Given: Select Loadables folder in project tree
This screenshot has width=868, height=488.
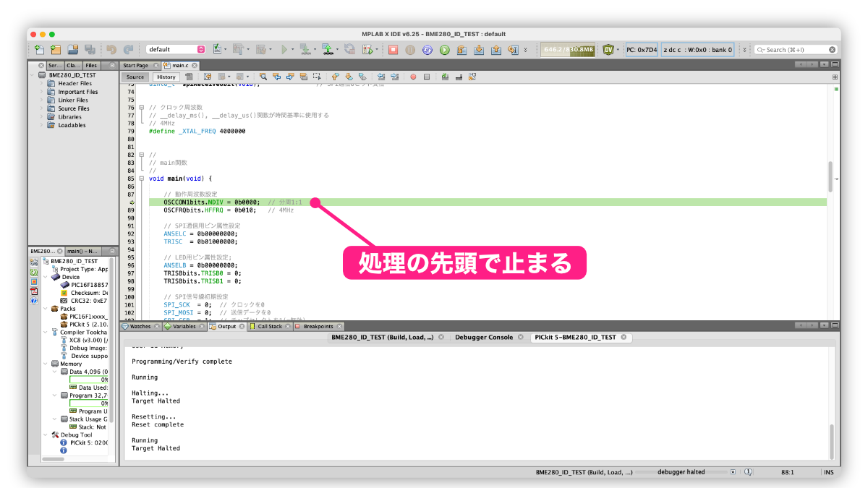Looking at the screenshot, I should pyautogui.click(x=72, y=125).
